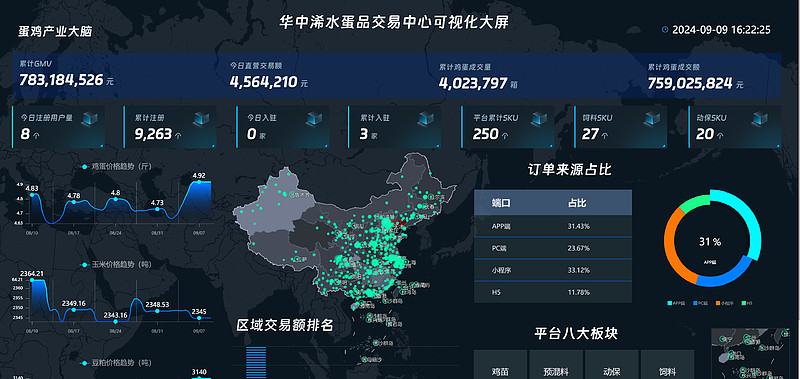This screenshot has height=379, width=800.
Task: Click cube icon on 累计注册 card
Action: click(202, 119)
